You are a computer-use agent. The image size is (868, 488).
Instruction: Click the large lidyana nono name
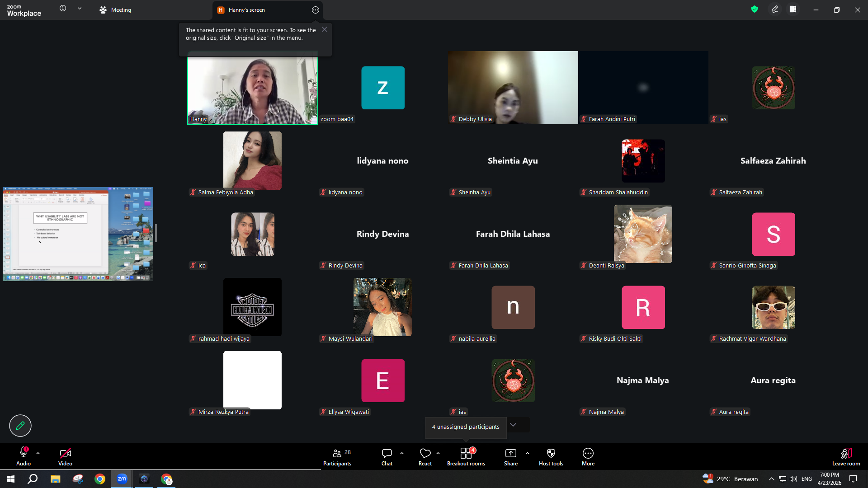382,161
